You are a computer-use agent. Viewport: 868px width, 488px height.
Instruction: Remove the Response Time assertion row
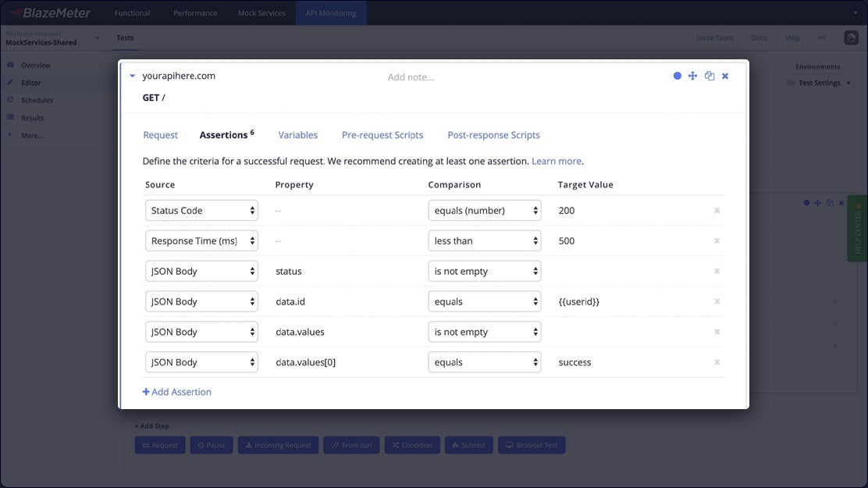pos(717,241)
